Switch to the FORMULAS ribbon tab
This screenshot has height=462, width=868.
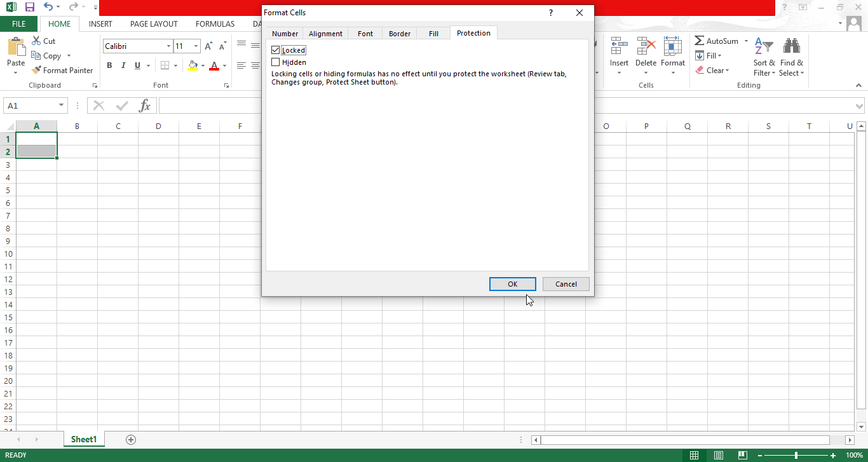[x=215, y=24]
